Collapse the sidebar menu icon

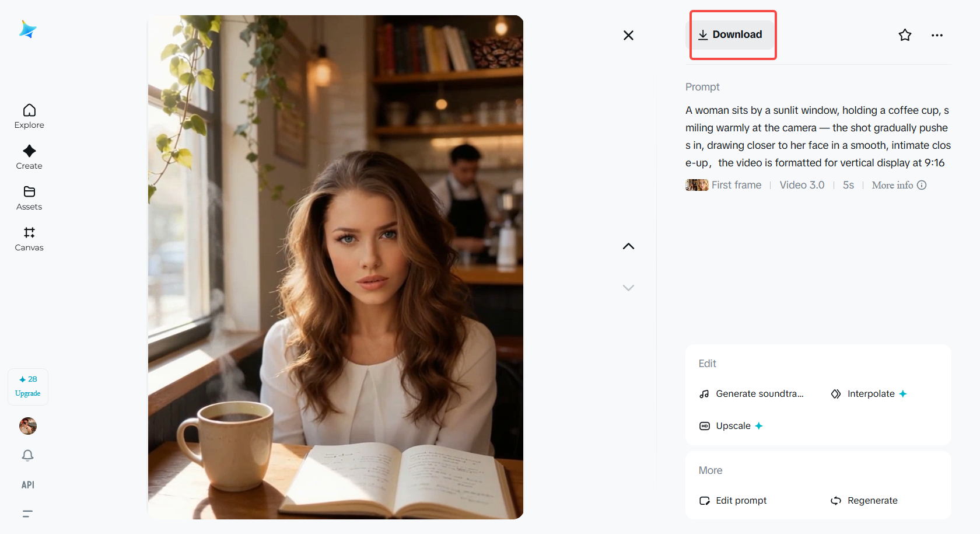(28, 514)
